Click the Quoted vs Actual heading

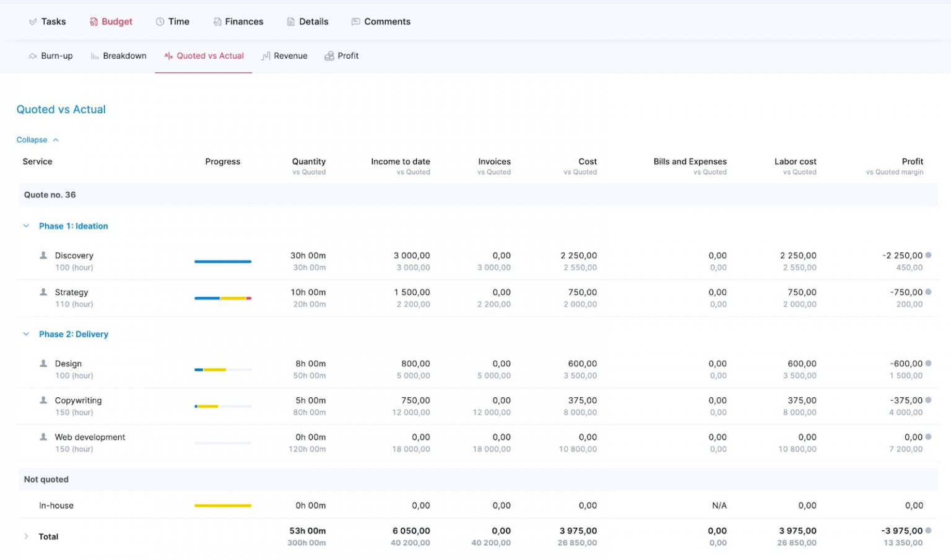pos(61,110)
